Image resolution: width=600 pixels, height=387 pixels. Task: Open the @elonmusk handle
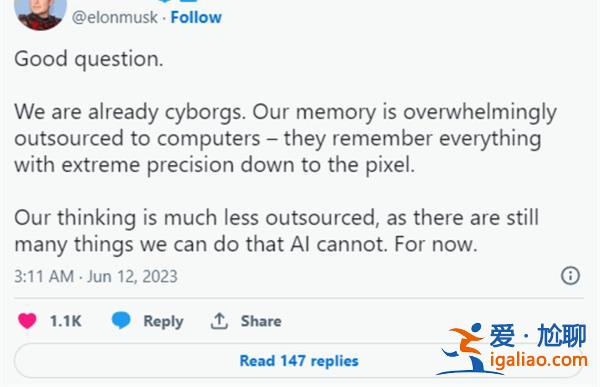pyautogui.click(x=115, y=17)
